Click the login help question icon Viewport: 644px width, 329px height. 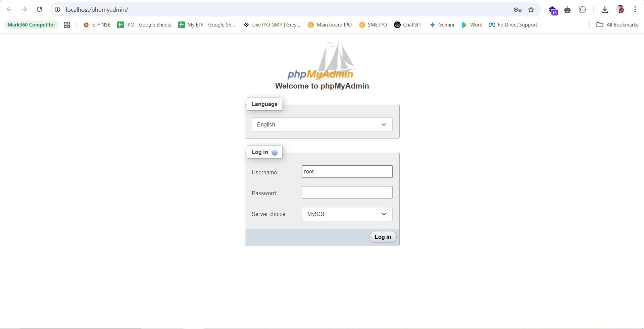275,153
